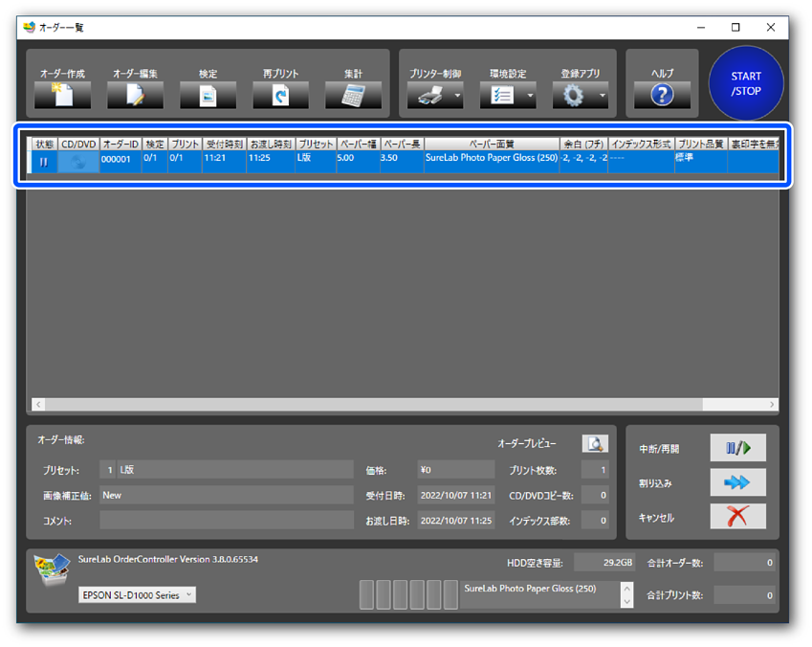Click the 再プリント (reprint) icon
The width and height of the screenshot is (812, 647).
280,95
